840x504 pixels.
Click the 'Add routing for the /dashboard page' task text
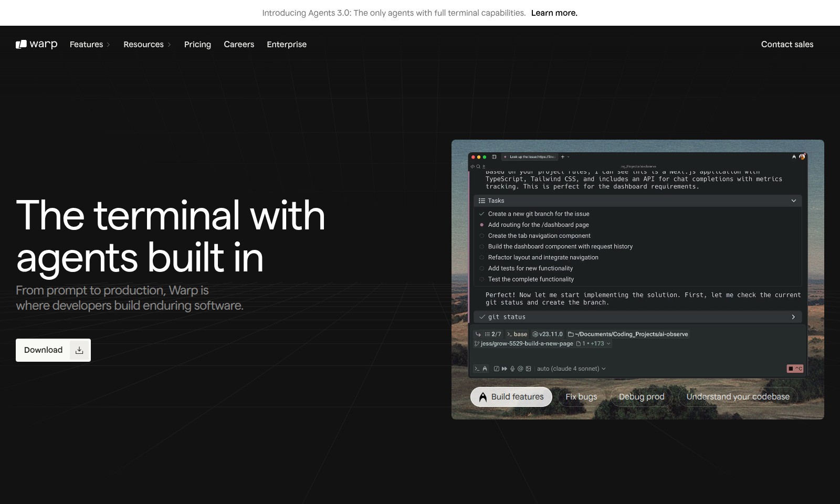pyautogui.click(x=539, y=225)
